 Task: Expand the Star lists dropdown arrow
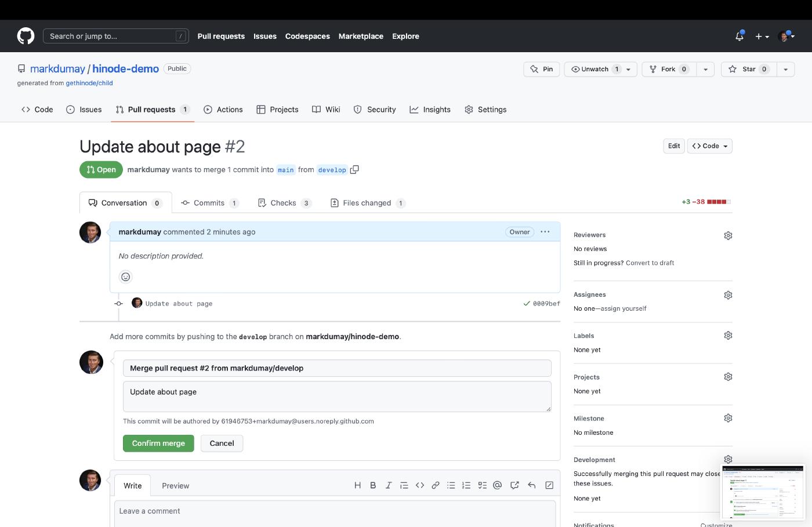click(785, 69)
